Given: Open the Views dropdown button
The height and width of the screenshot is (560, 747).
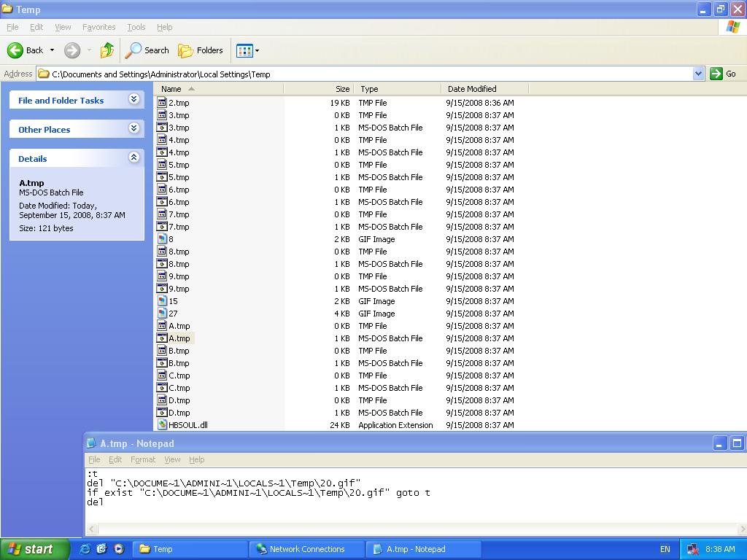Looking at the screenshot, I should [248, 50].
